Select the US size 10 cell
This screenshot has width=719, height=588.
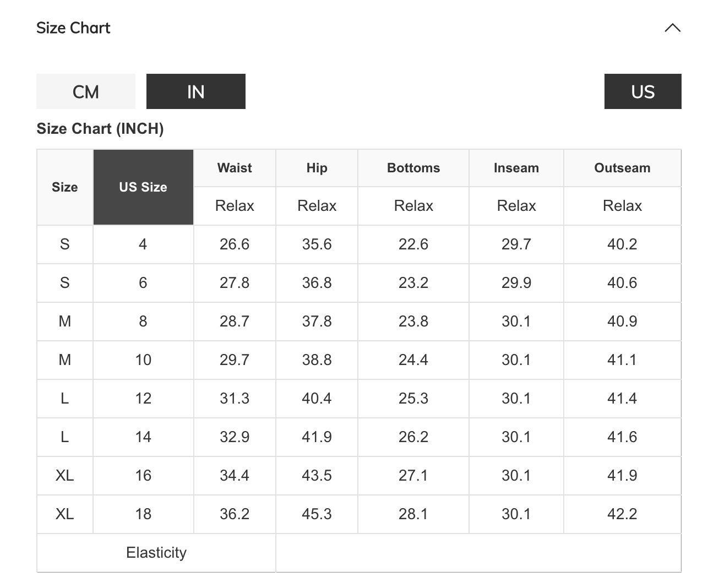pos(143,360)
